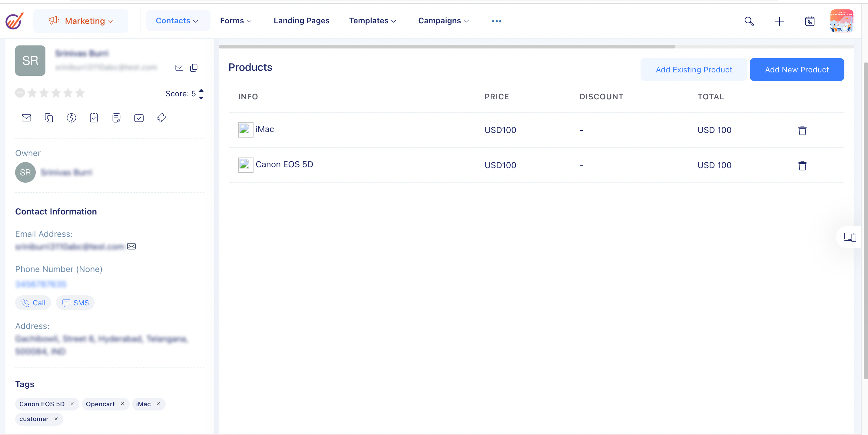Click Add Existing Product button
The height and width of the screenshot is (435, 868).
point(694,70)
